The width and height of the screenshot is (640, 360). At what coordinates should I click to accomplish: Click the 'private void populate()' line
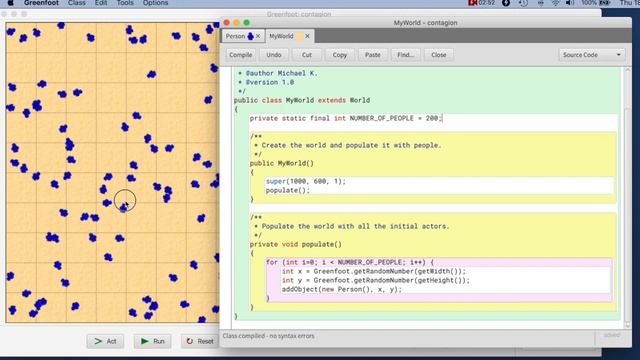coord(296,244)
